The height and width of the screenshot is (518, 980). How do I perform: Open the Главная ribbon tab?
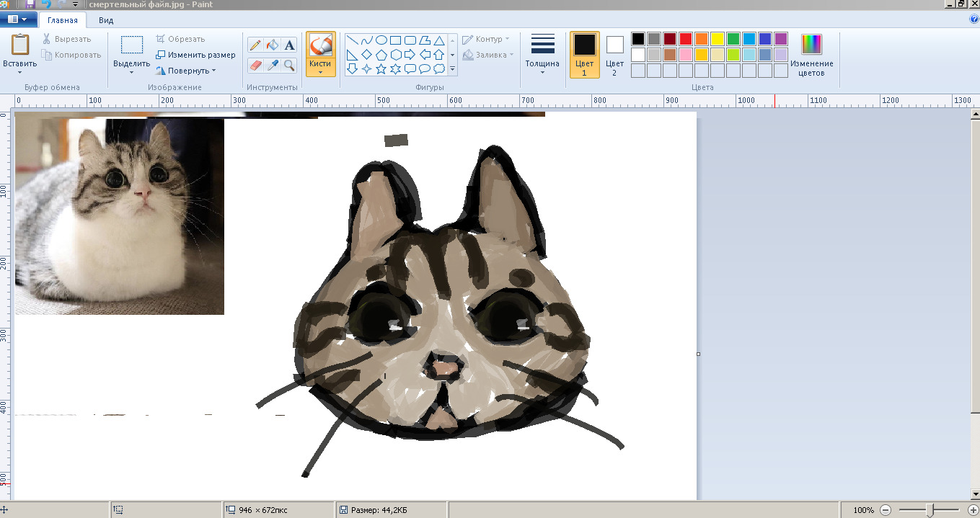(x=62, y=21)
